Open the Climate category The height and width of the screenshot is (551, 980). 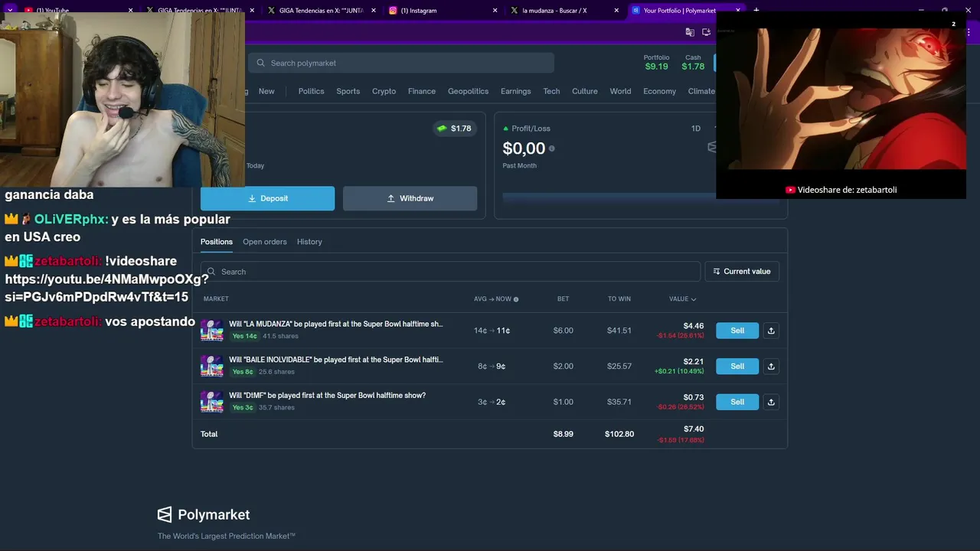pyautogui.click(x=701, y=91)
